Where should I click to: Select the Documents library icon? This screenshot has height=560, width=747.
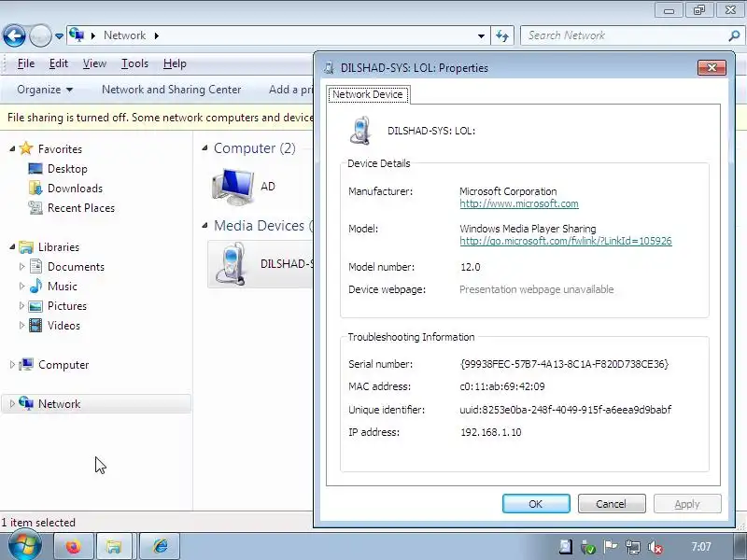point(35,266)
